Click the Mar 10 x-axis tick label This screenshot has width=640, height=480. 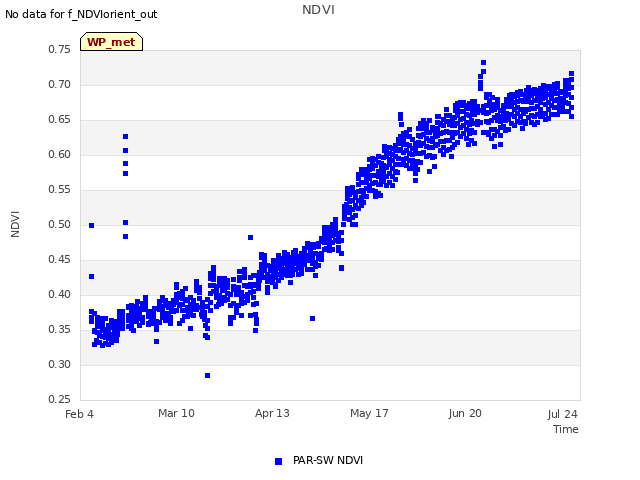(176, 413)
